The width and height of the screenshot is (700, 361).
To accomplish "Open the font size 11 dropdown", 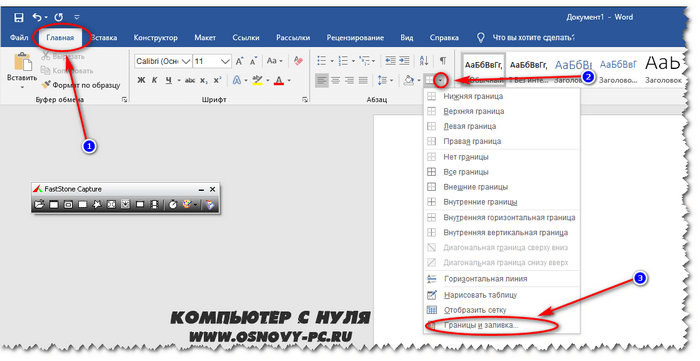I will (x=225, y=61).
